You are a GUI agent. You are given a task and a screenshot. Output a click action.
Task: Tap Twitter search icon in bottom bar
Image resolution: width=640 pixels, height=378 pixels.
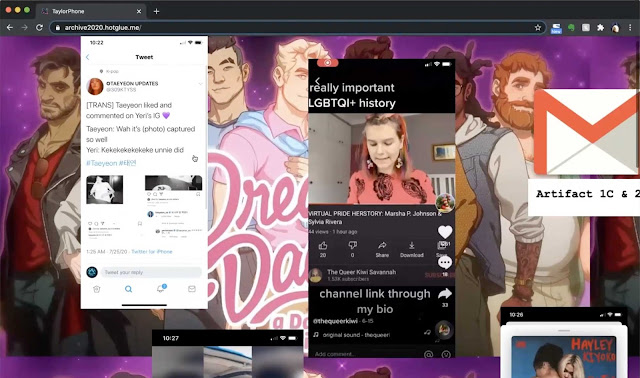pos(128,289)
